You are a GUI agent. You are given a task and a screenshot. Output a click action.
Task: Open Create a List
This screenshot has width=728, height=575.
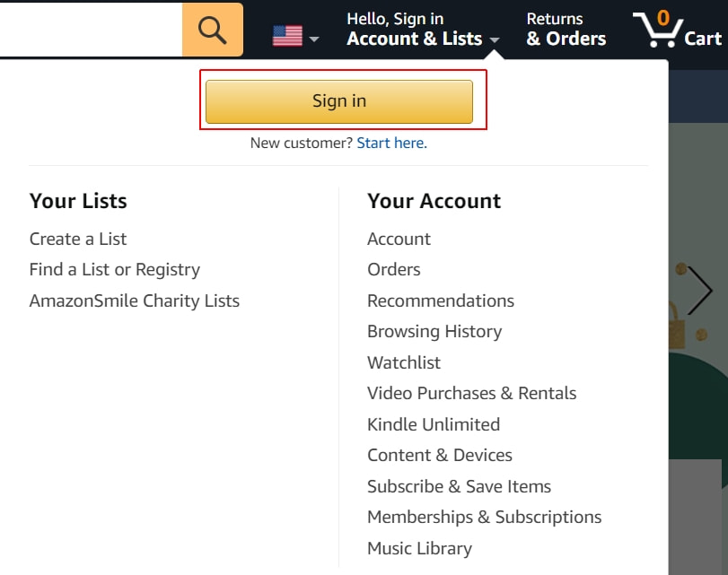point(77,239)
